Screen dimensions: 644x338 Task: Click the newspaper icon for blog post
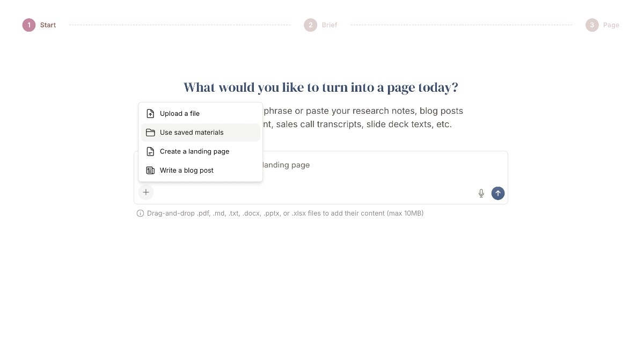151,171
